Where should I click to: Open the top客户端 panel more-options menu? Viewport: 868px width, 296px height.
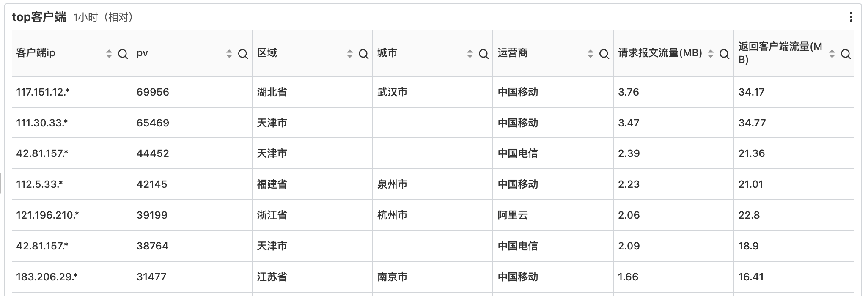click(851, 17)
